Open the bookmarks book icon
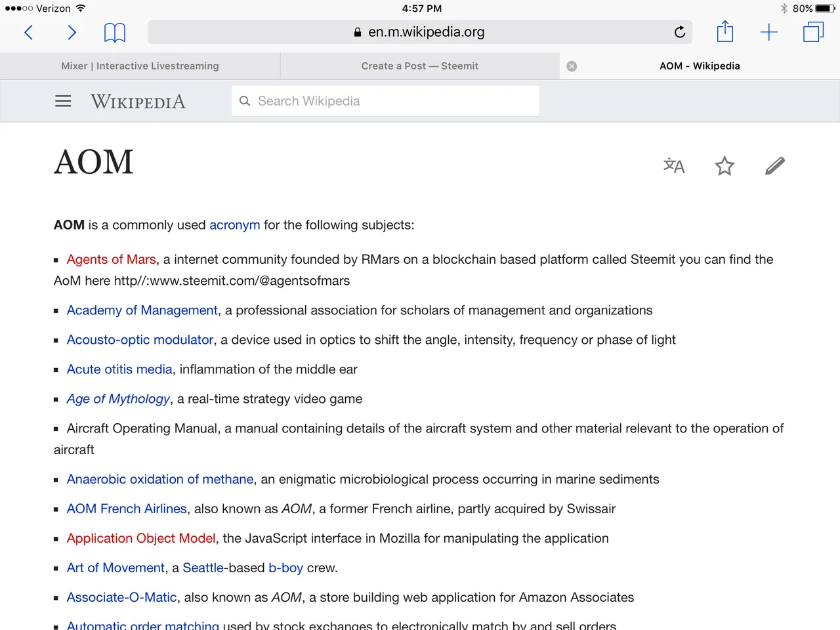 coord(115,32)
